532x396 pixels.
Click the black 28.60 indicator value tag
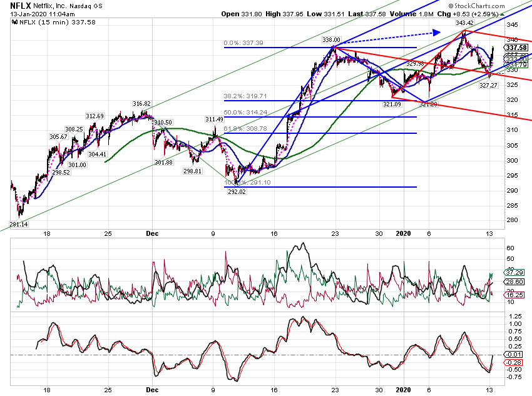coord(514,282)
